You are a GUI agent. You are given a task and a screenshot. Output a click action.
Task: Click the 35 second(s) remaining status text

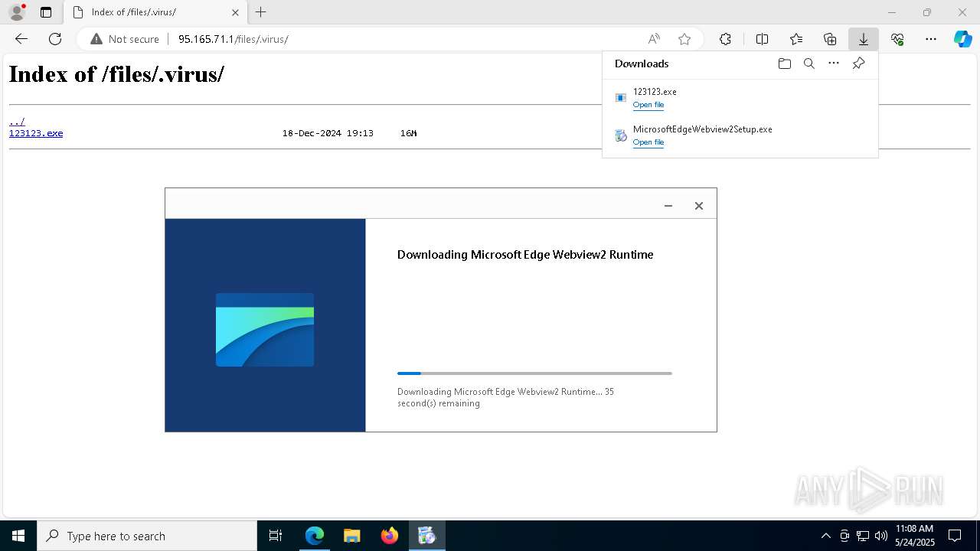point(505,397)
